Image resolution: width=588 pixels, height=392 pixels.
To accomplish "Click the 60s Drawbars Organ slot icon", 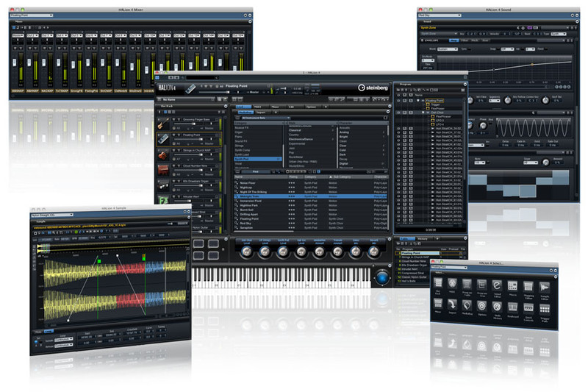I will coord(164,186).
